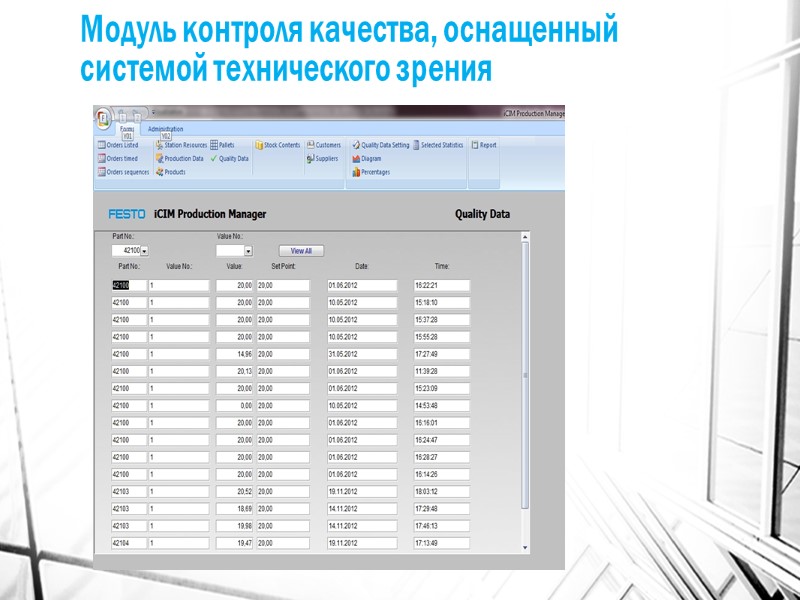Screen dimensions: 800x600
Task: Select the highlighted Part No. field 42100 in first row
Action: click(x=129, y=286)
